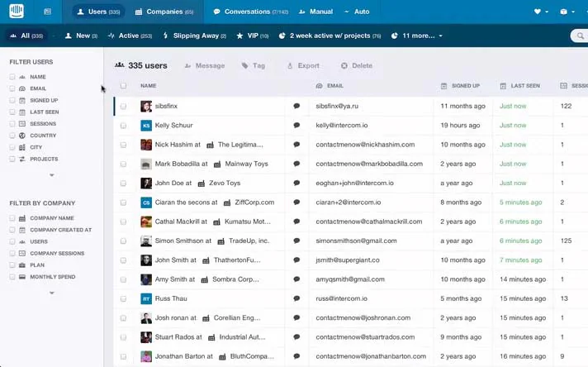Enable the COUNTRY filter checkbox
The image size is (588, 367).
[x=12, y=136]
